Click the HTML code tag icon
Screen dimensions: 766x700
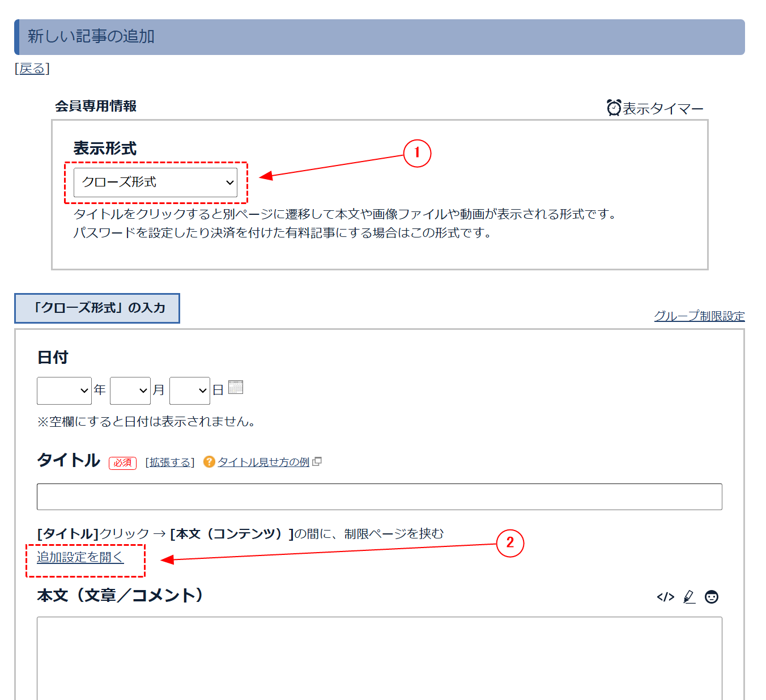tap(666, 597)
